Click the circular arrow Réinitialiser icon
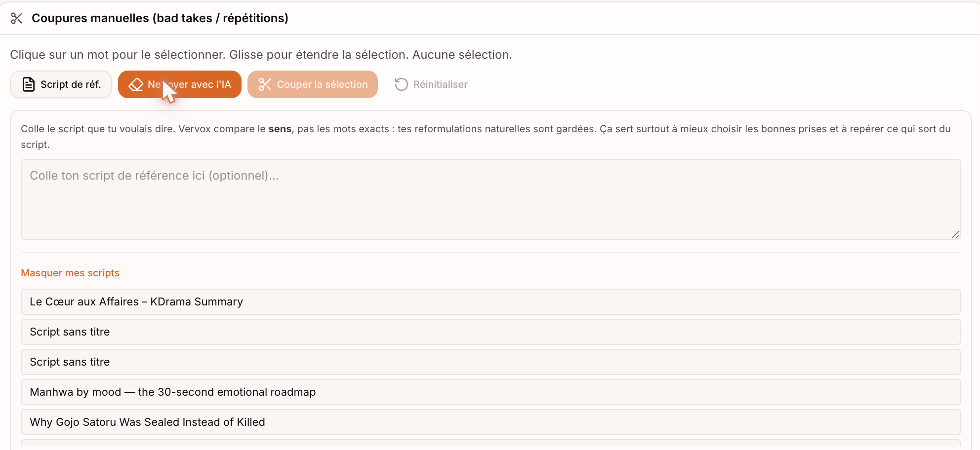 401,84
